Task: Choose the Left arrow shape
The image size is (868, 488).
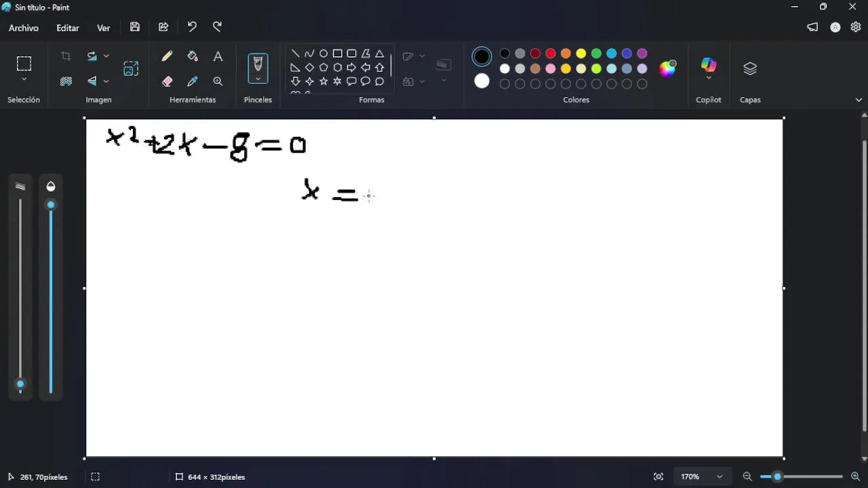Action: click(x=366, y=67)
